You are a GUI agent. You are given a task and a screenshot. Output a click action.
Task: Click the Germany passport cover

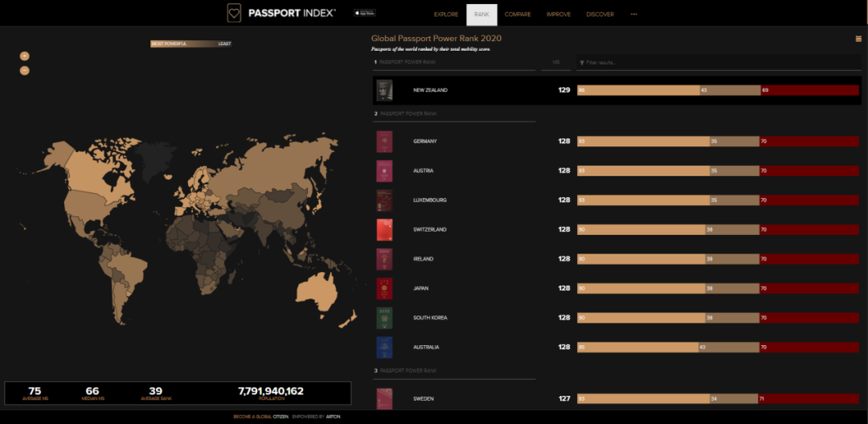pos(384,142)
